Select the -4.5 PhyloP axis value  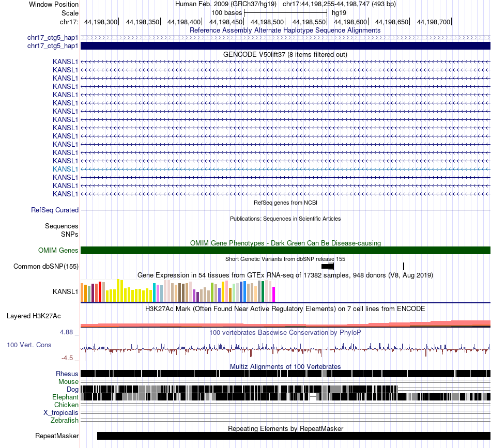[x=67, y=358]
